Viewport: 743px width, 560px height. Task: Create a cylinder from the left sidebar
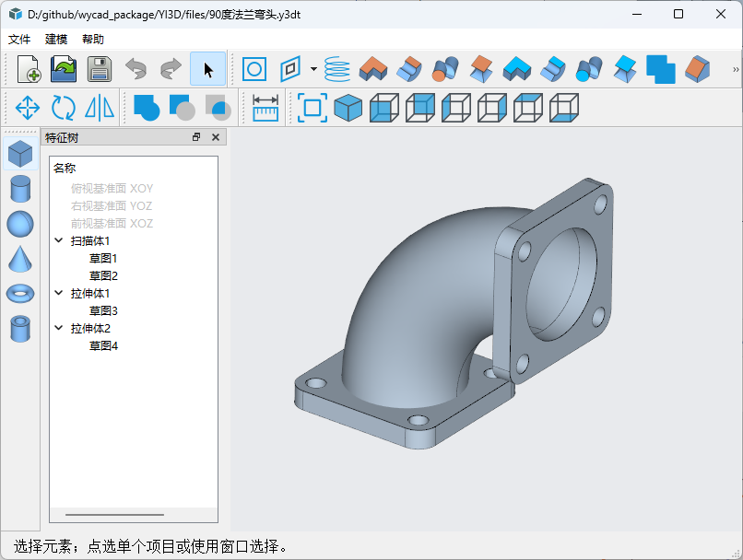(x=20, y=189)
